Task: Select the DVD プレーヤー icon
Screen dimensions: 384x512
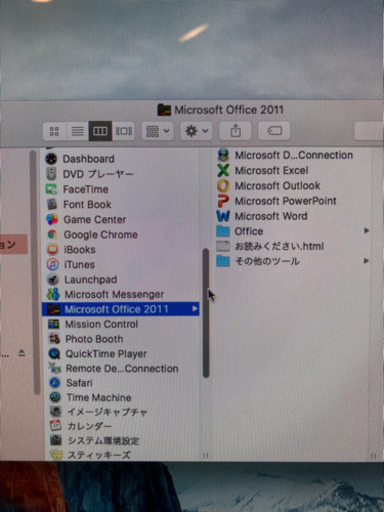Action: (x=51, y=174)
